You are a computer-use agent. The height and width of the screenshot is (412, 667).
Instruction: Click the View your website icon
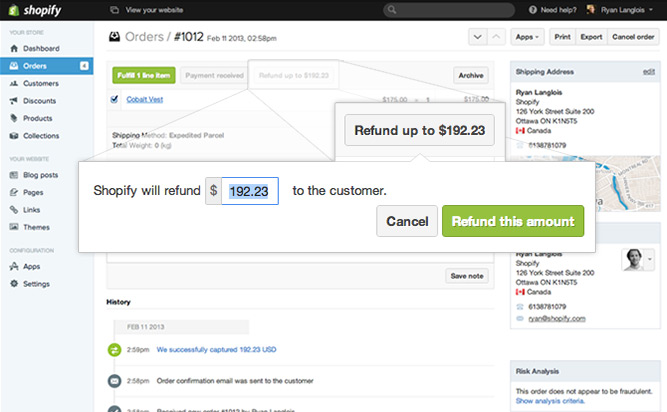[x=114, y=10]
